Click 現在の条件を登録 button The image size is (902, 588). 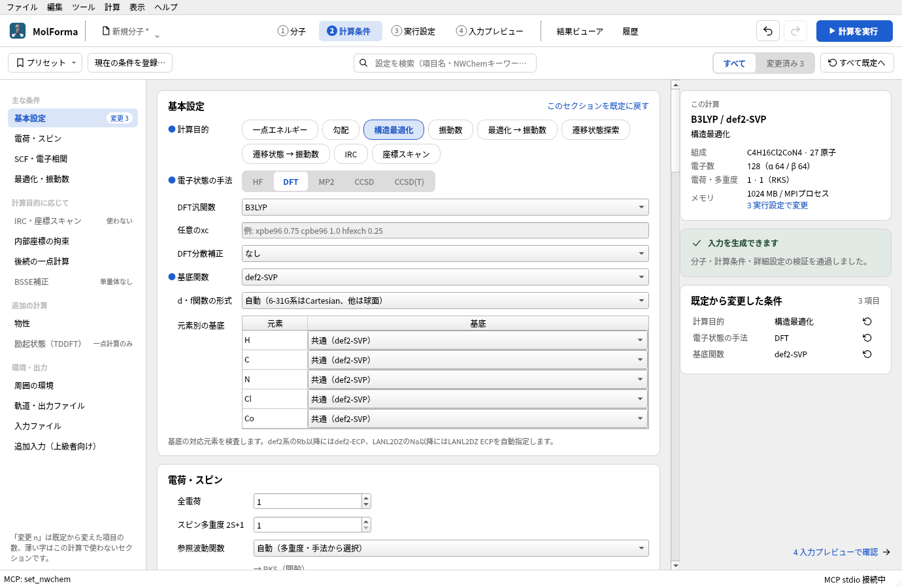point(130,63)
